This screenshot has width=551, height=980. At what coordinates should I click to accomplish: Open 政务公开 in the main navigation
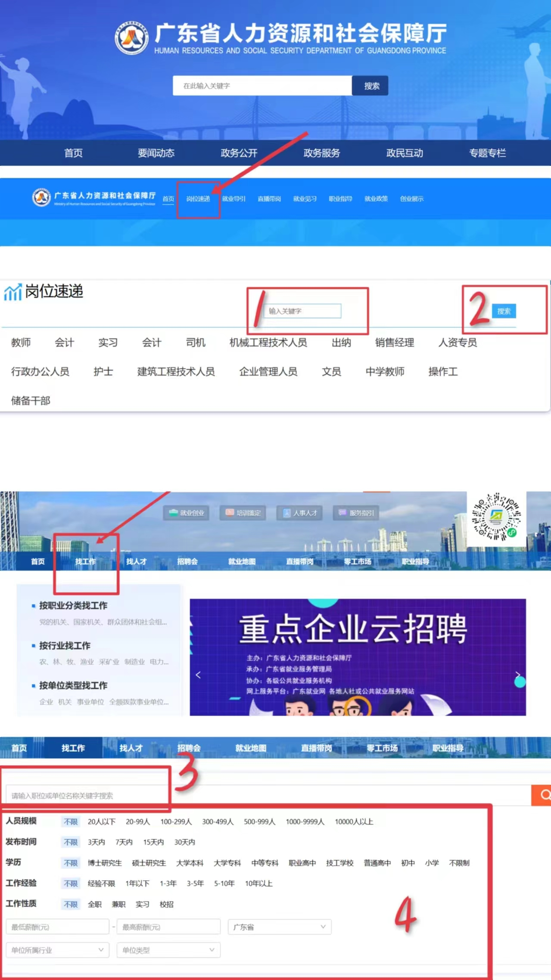(x=239, y=153)
